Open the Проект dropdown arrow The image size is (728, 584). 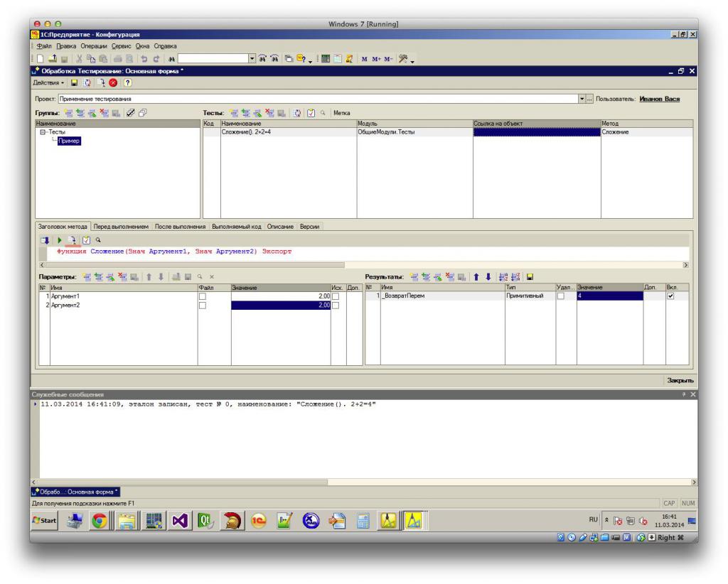(582, 99)
